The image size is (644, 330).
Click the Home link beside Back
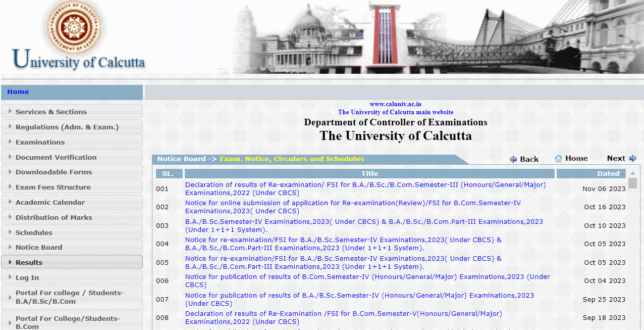[576, 158]
